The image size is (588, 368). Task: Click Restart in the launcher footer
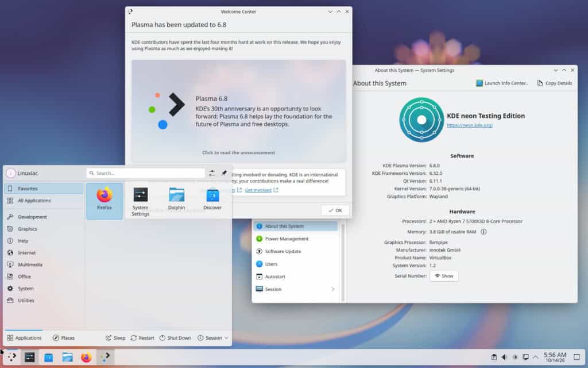point(142,338)
